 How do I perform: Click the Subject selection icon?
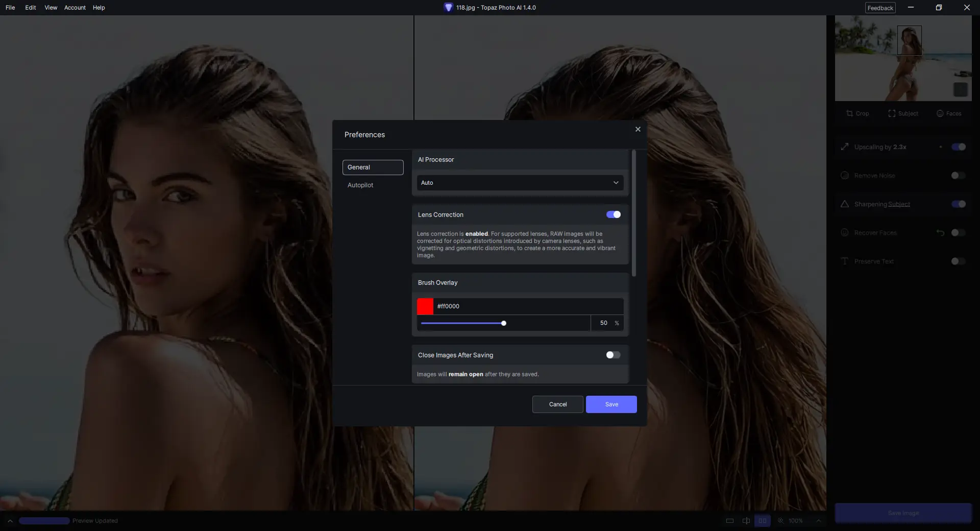(x=892, y=113)
